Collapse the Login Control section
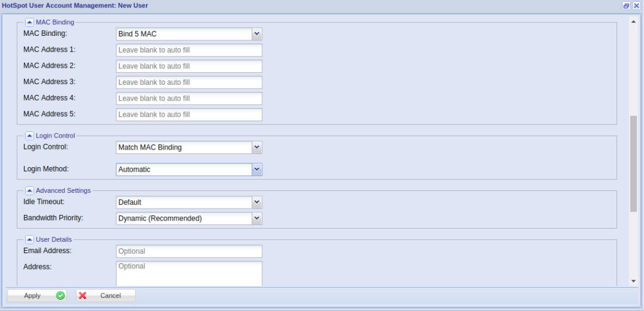Image resolution: width=644 pixels, height=311 pixels. [x=30, y=135]
